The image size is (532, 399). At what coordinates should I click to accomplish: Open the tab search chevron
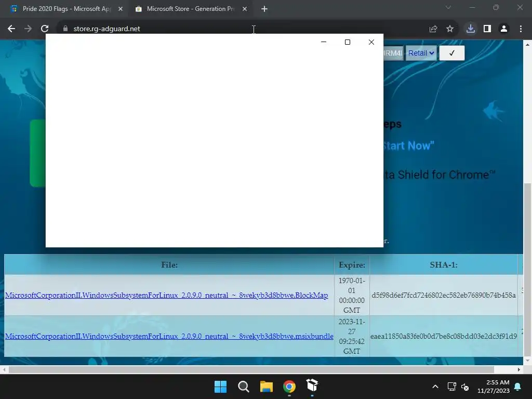tap(448, 7)
